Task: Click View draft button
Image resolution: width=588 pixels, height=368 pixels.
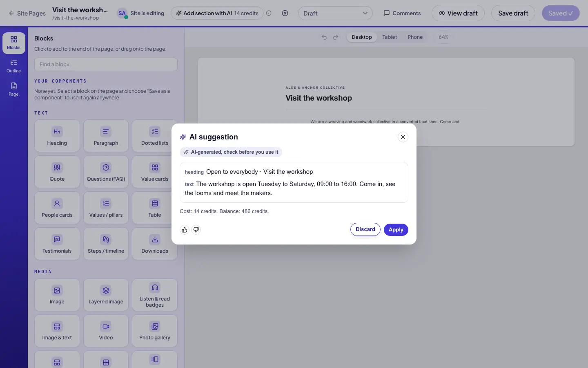Action: point(458,13)
